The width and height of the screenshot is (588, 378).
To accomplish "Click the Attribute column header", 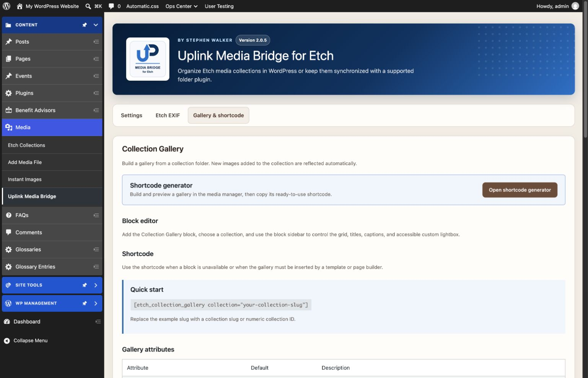I will tap(137, 368).
